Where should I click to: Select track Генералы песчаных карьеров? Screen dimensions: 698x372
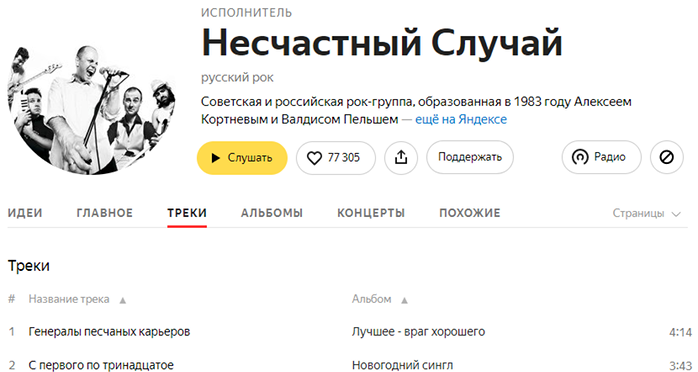[109, 332]
